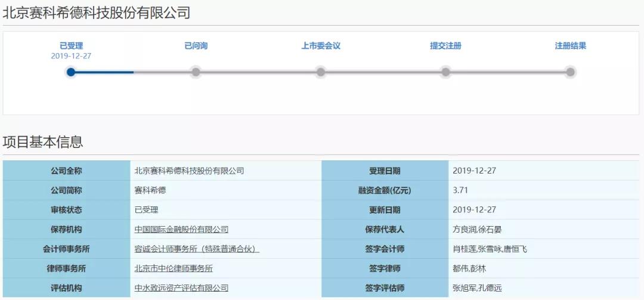This screenshot has height=300, width=644.
Task: Open the 中水致远资产评估有限公司 appraiser link
Action: click(x=181, y=288)
